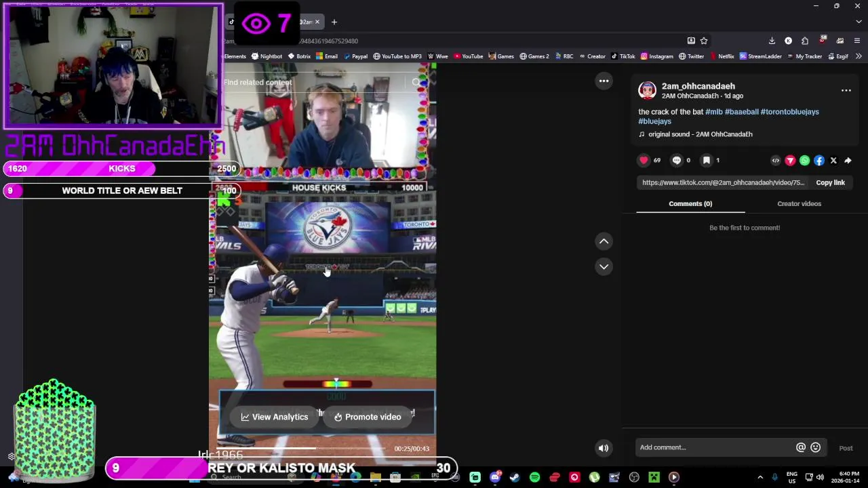Show hidden system tray icons

[760, 477]
